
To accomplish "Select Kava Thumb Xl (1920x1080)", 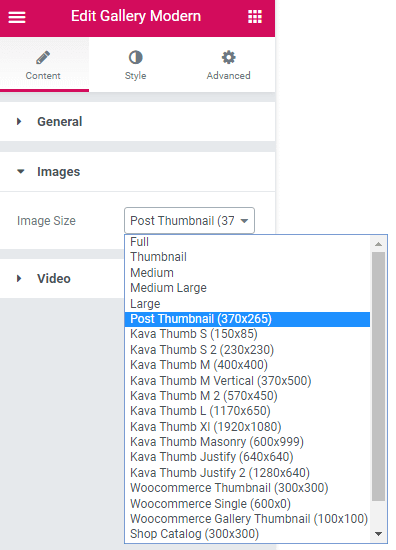I will pos(247,427).
